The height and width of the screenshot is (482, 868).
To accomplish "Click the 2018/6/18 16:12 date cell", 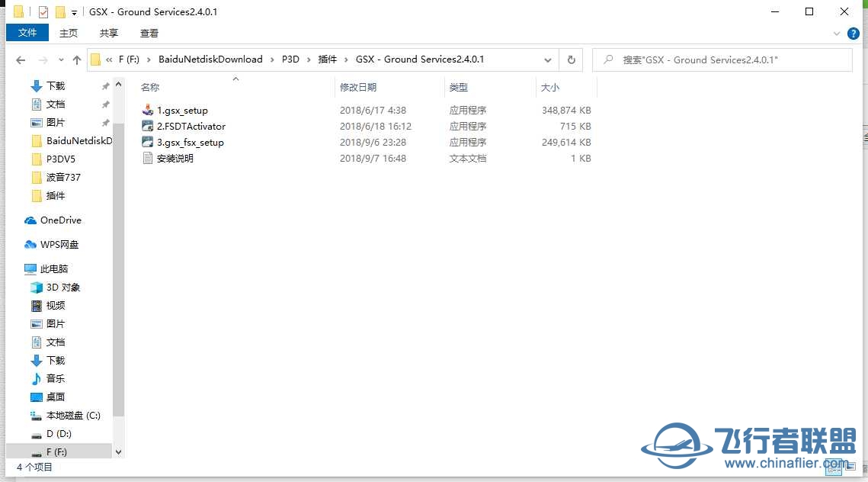I will pyautogui.click(x=376, y=127).
